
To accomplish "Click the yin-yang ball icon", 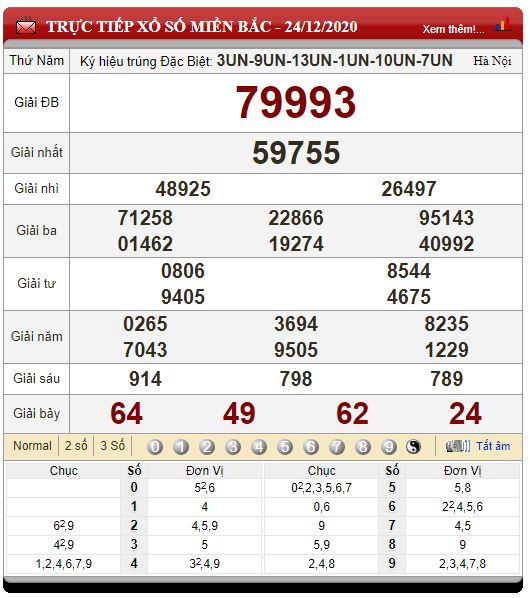I will tap(413, 447).
